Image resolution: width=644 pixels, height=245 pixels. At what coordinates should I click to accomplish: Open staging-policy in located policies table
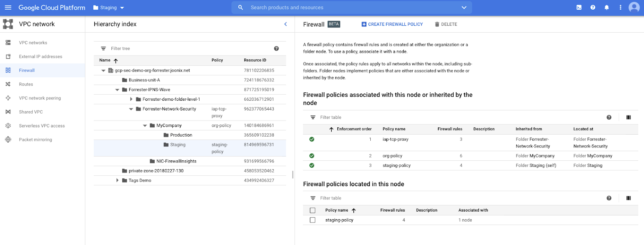tap(339, 220)
